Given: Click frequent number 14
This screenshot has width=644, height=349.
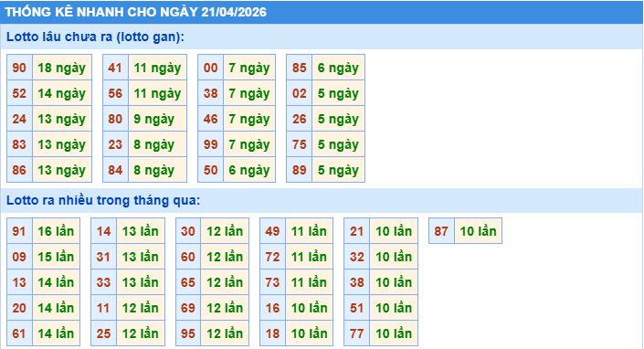Looking at the screenshot, I should (104, 231).
